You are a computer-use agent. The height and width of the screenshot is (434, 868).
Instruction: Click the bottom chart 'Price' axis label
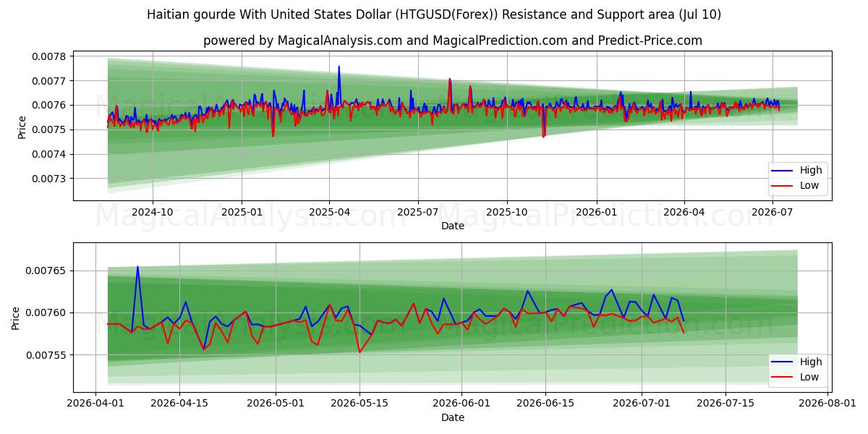click(x=16, y=318)
